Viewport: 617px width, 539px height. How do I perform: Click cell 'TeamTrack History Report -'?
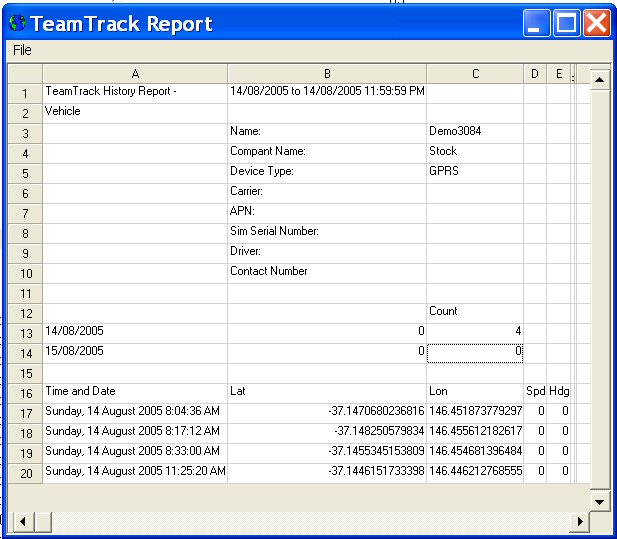(135, 94)
